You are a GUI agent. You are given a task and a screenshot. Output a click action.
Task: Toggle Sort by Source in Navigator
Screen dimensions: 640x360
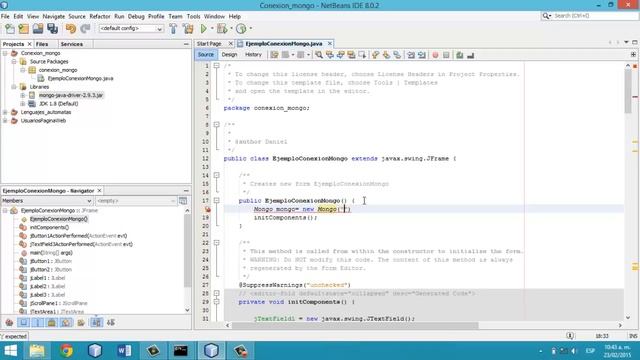(x=111, y=322)
